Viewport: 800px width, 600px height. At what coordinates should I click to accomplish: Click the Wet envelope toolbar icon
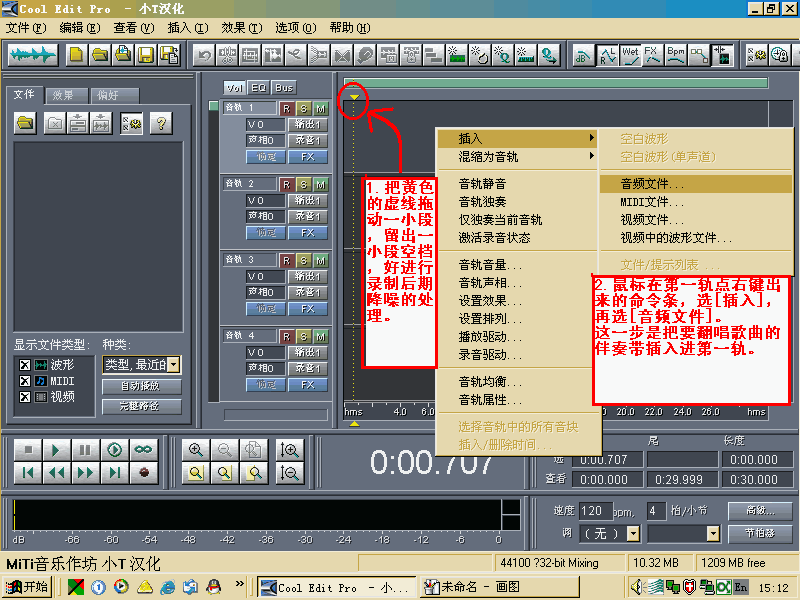click(x=630, y=55)
